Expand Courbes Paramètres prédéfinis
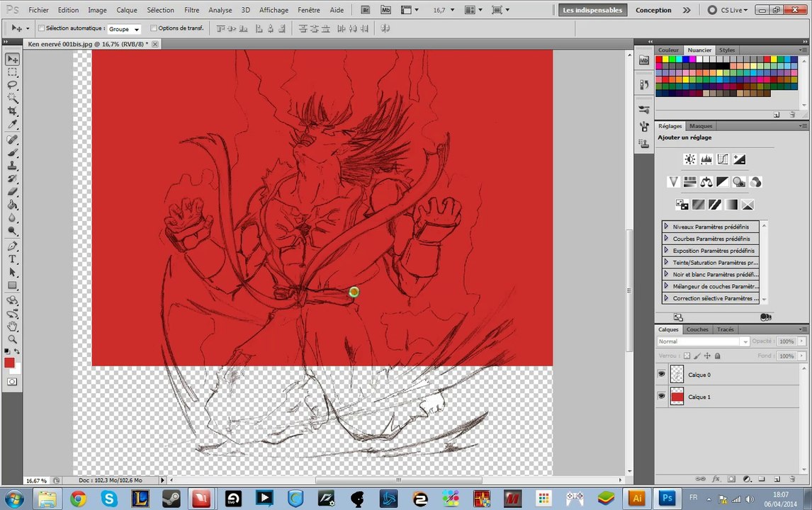 click(x=666, y=238)
